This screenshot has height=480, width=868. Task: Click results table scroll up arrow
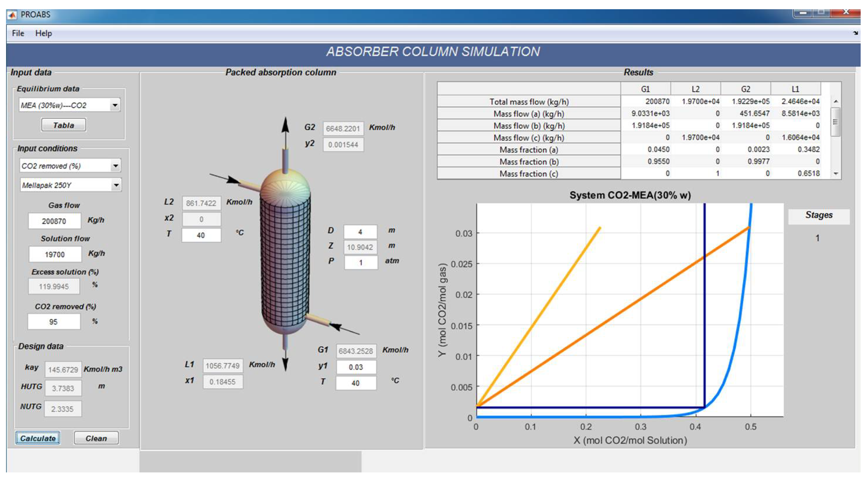coord(836,101)
